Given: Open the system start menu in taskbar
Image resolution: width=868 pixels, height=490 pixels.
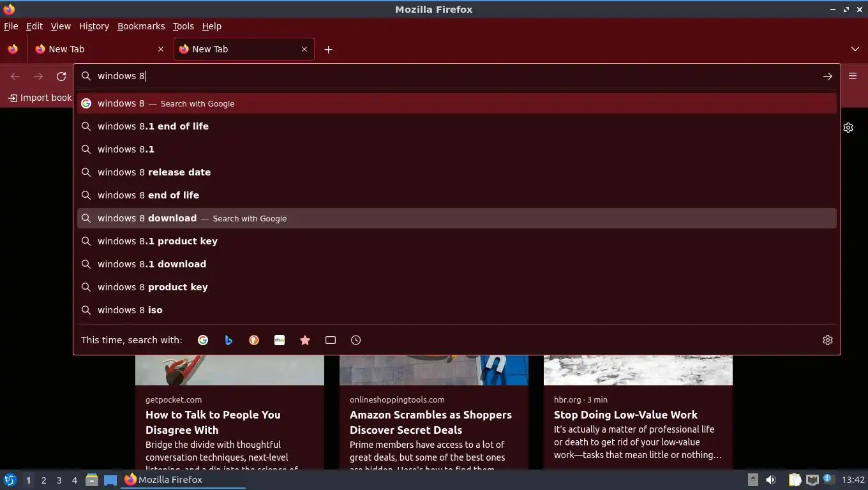Looking at the screenshot, I should pos(10,480).
